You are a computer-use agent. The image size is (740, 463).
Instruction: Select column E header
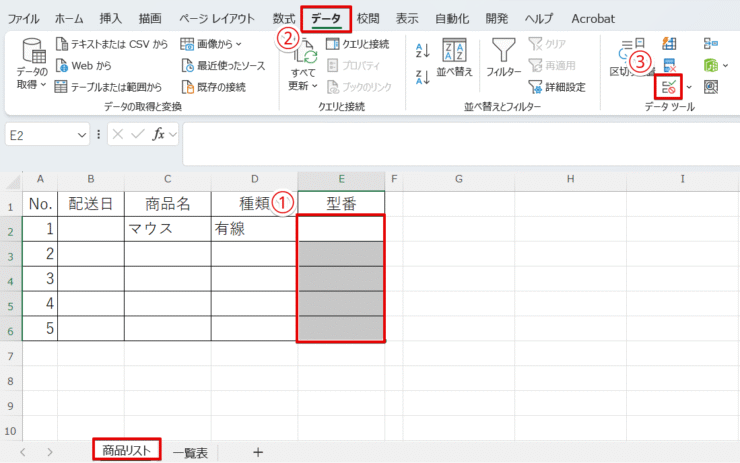pos(341,179)
